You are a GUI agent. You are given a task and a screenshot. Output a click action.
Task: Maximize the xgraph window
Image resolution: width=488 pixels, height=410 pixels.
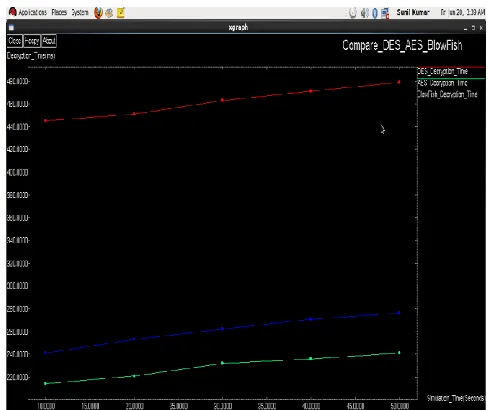pos(473,28)
